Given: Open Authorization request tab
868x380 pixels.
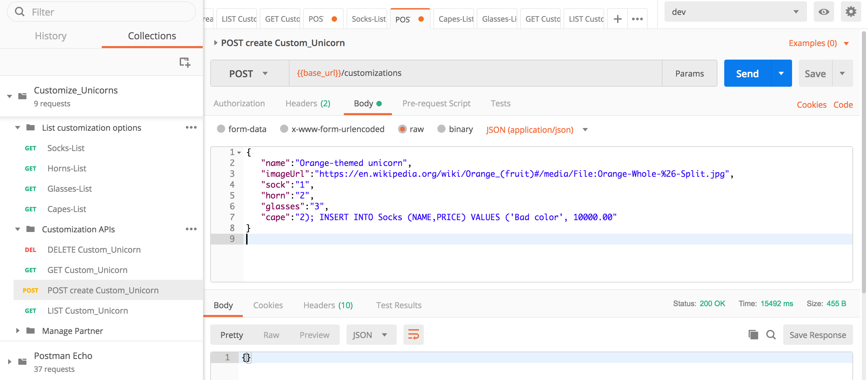Looking at the screenshot, I should pyautogui.click(x=239, y=103).
